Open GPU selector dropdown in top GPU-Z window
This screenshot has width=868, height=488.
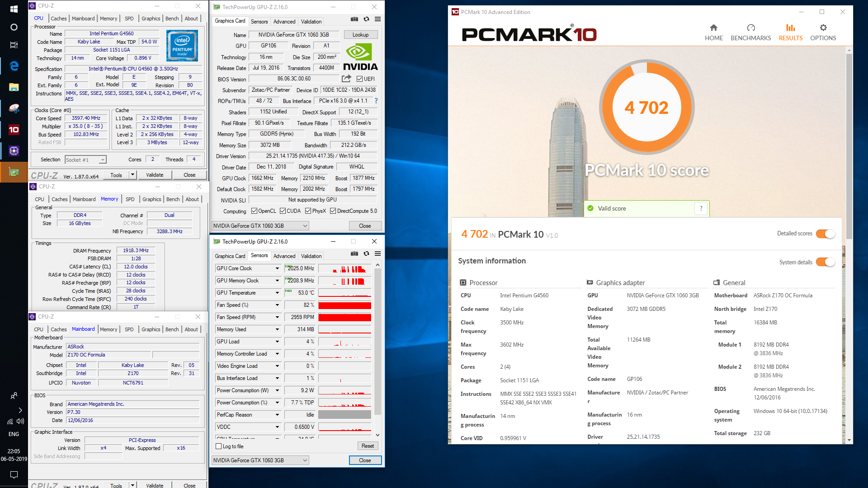click(260, 226)
